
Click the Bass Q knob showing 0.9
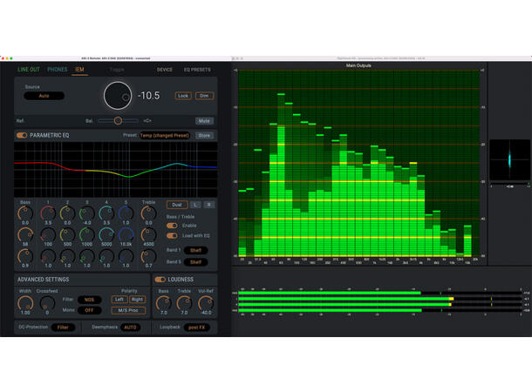coord(25,256)
